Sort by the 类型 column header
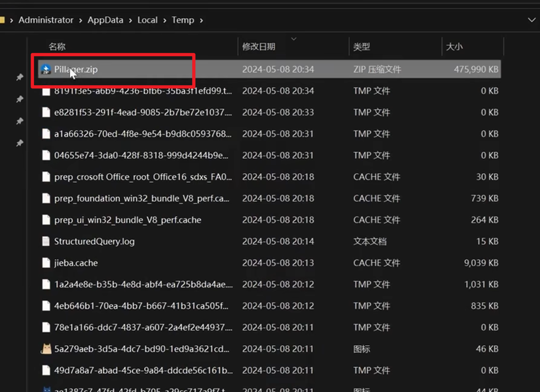 (x=362, y=46)
